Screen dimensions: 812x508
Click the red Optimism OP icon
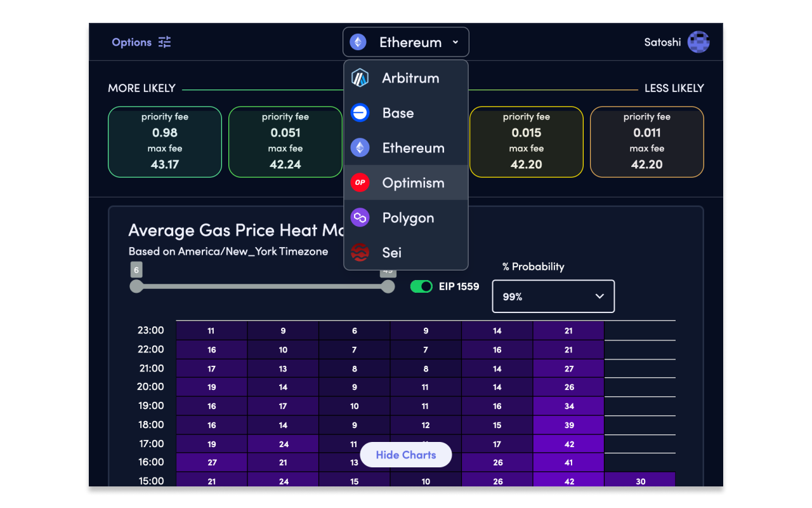coord(360,183)
